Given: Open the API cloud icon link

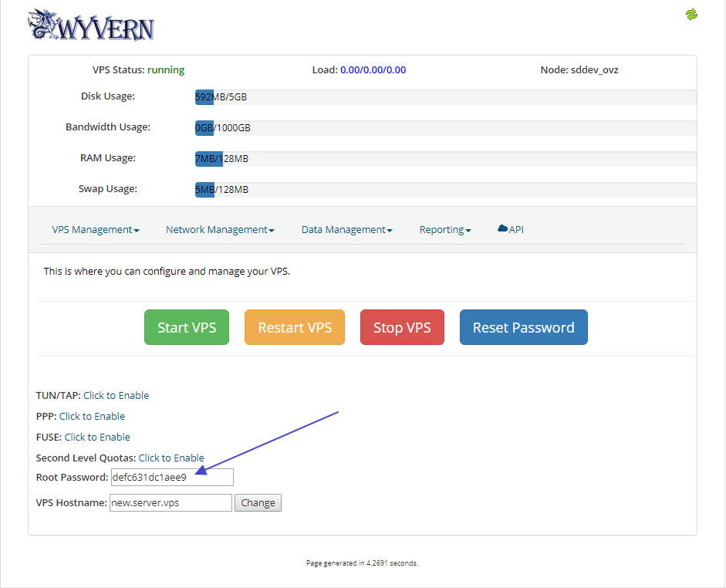Looking at the screenshot, I should click(510, 229).
